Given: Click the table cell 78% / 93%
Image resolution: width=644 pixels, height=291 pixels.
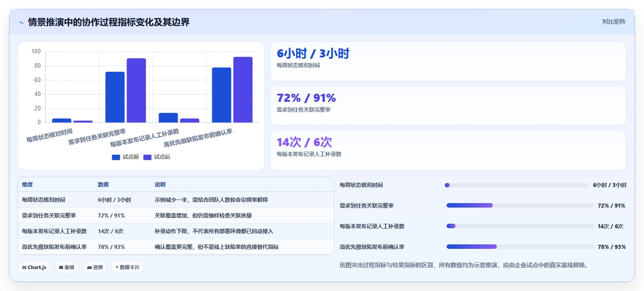Looking at the screenshot, I should point(111,247).
